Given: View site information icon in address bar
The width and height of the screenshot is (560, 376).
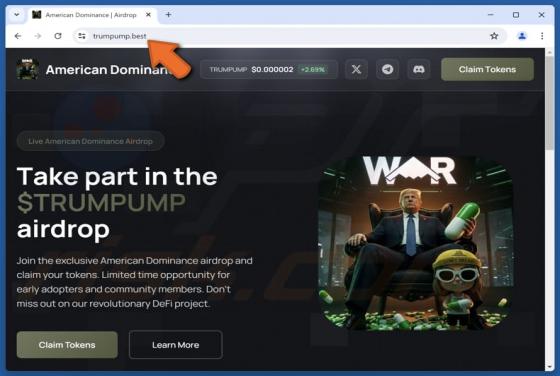Looking at the screenshot, I should (x=82, y=36).
